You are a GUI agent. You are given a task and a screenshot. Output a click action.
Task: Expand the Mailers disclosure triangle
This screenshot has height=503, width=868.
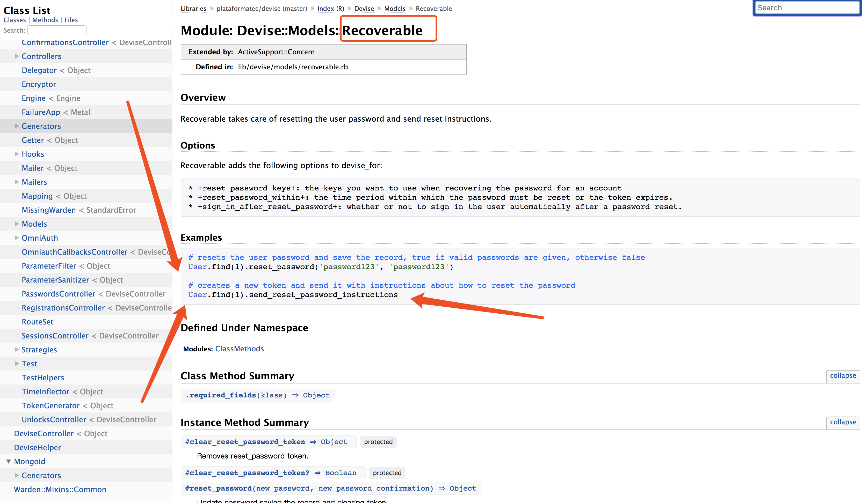pos(17,182)
